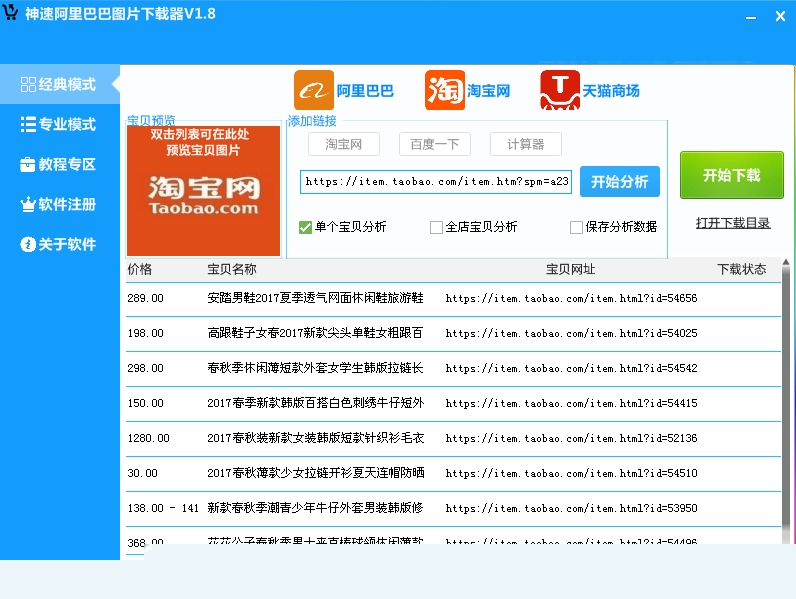Select the 淘宝网 site label next to logo

(488, 91)
